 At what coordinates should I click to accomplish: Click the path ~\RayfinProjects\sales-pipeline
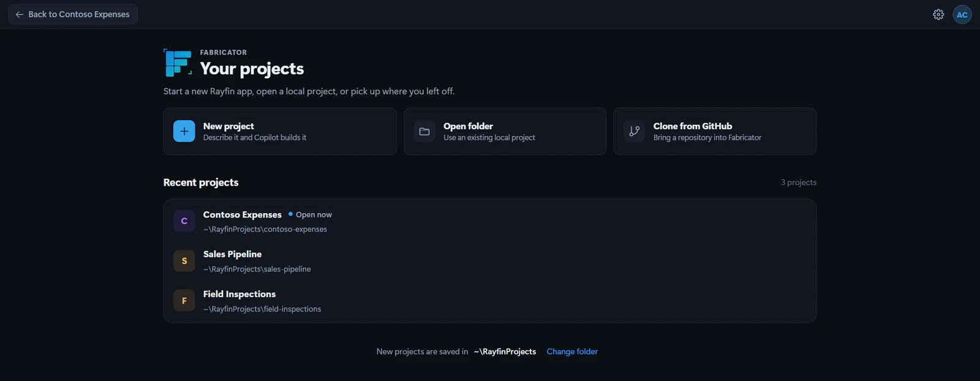point(257,269)
